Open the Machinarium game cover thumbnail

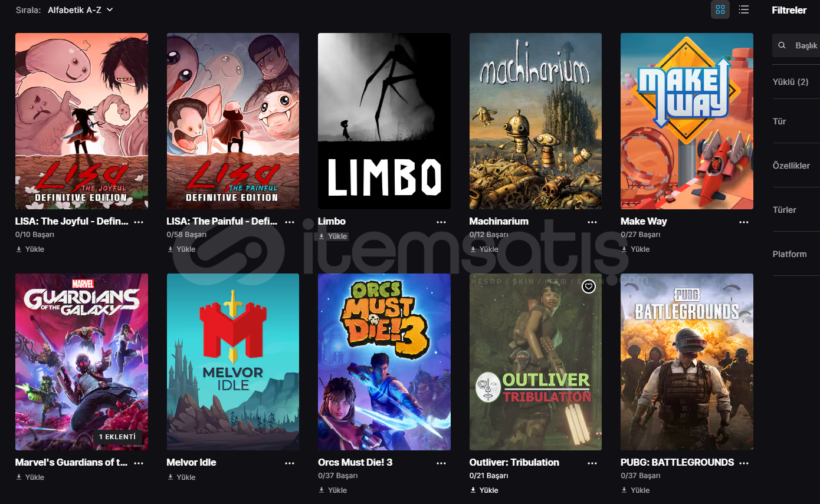[x=536, y=121]
